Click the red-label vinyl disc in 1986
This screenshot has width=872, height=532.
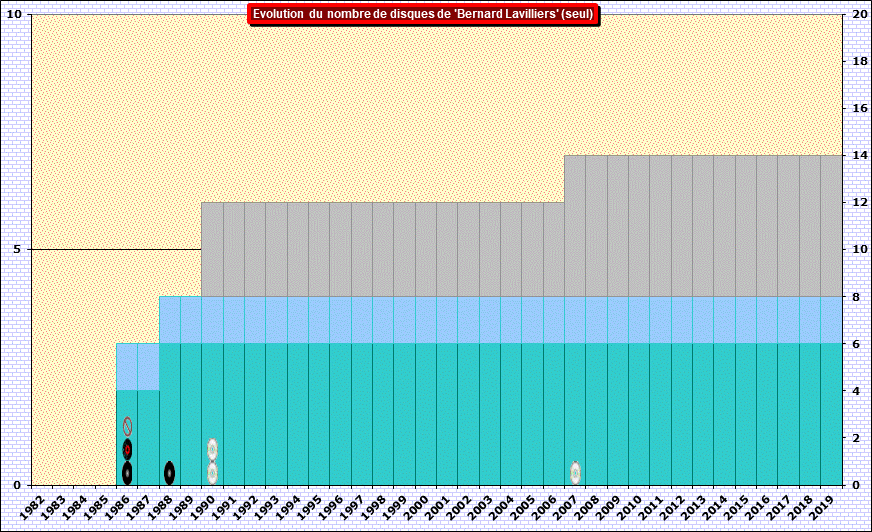coord(127,449)
